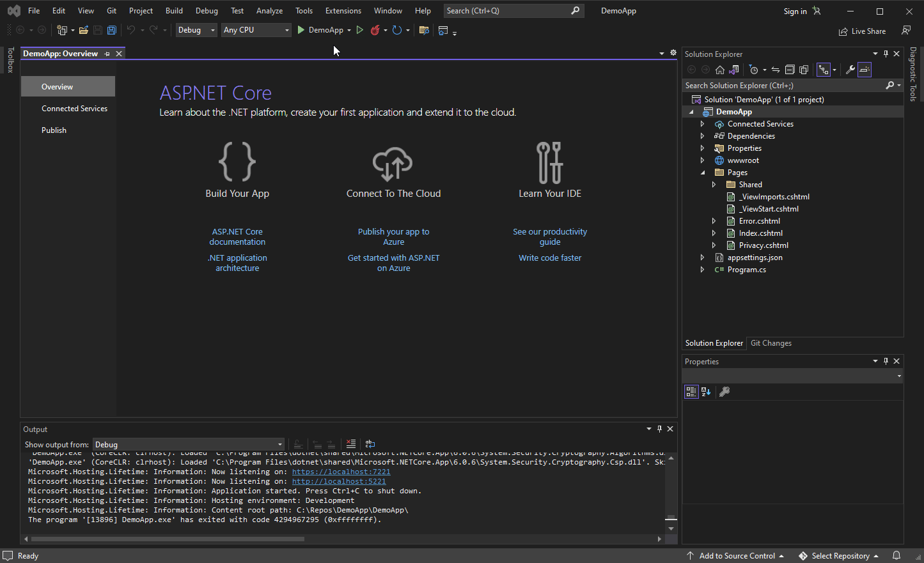Expand the Dependencies node in Solution Explorer
This screenshot has height=563, width=924.
[x=702, y=136]
